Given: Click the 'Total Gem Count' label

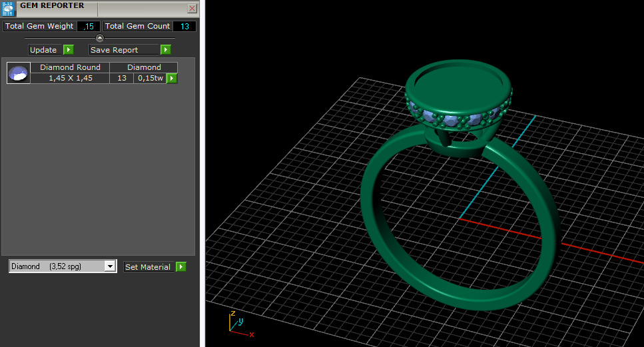Looking at the screenshot, I should point(137,26).
